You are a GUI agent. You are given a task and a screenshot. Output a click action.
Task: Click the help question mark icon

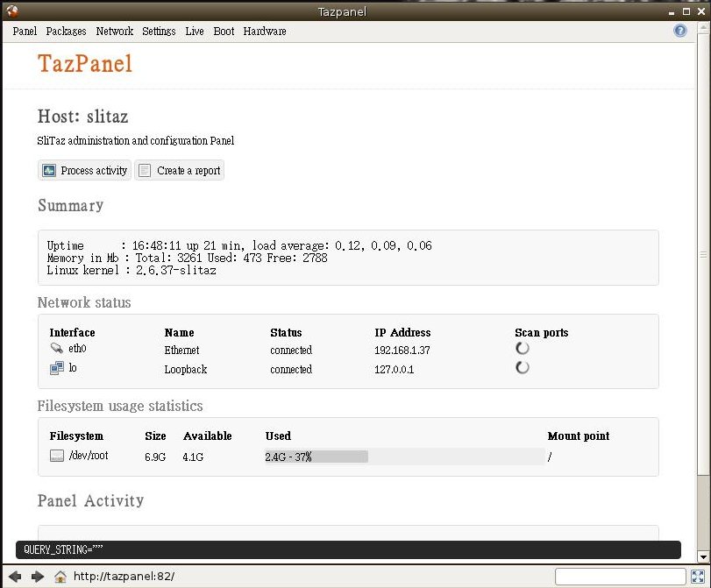[680, 31]
